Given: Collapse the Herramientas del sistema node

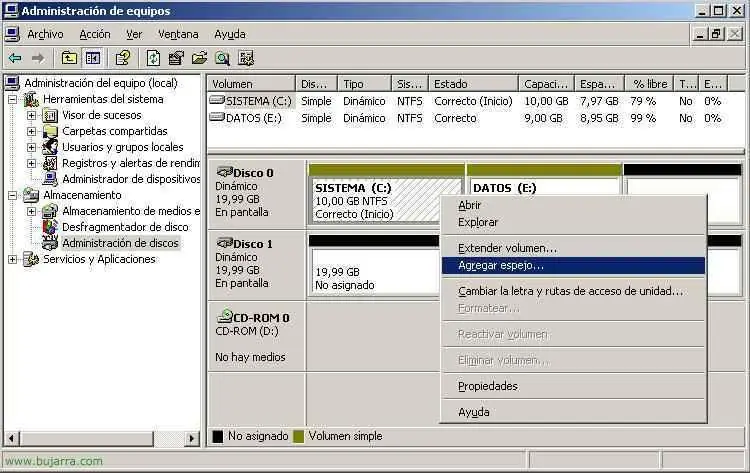Looking at the screenshot, I should (x=12, y=99).
